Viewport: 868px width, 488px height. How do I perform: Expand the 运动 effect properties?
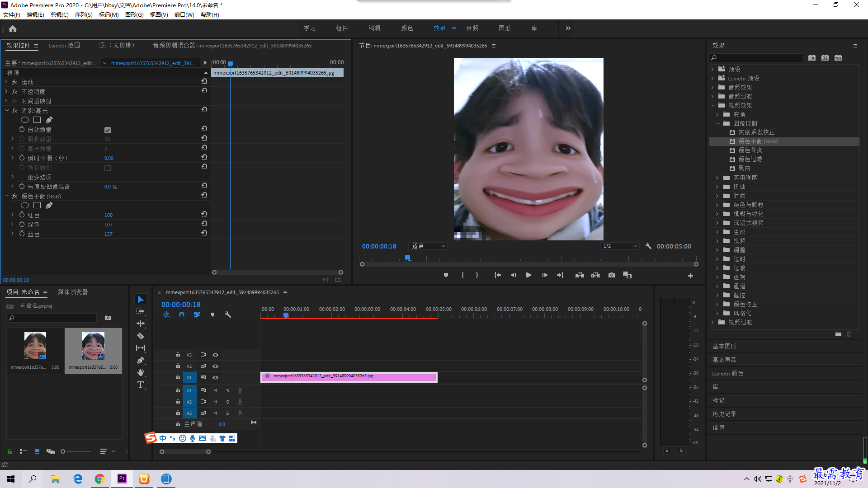pos(6,82)
